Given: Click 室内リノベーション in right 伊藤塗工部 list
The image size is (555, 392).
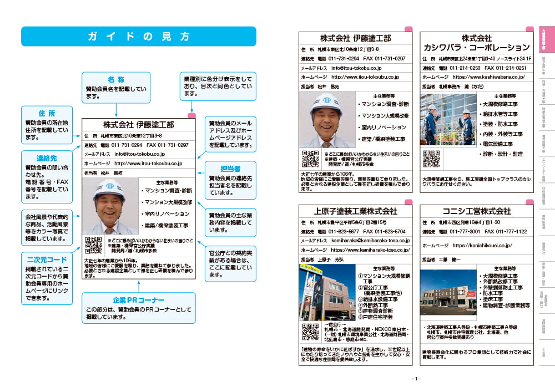Looking at the screenshot, I should (384, 128).
